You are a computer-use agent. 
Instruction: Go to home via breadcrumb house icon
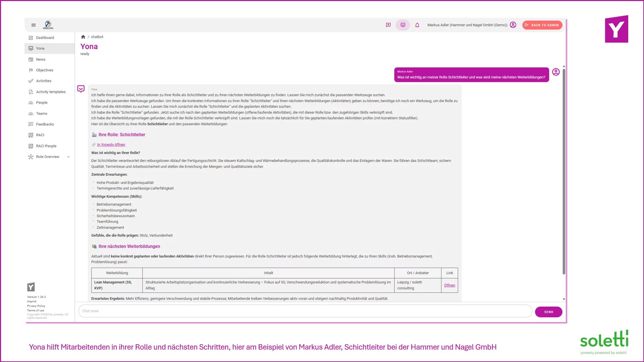[83, 37]
